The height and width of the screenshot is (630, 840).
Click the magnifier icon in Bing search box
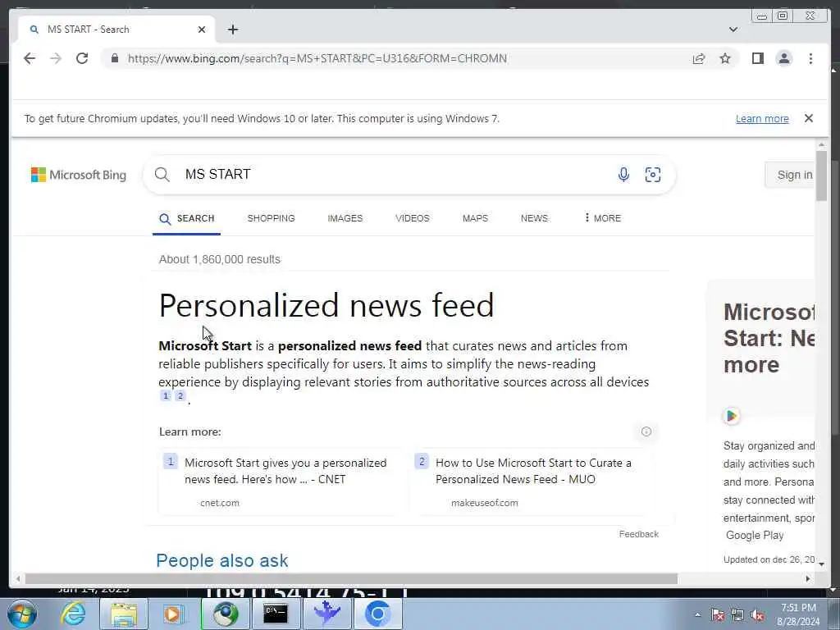162,175
